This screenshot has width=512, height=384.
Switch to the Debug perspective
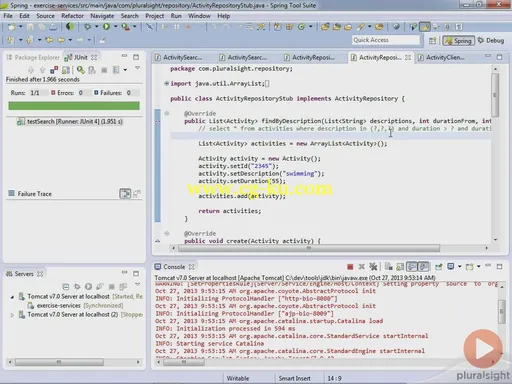pyautogui.click(x=491, y=41)
